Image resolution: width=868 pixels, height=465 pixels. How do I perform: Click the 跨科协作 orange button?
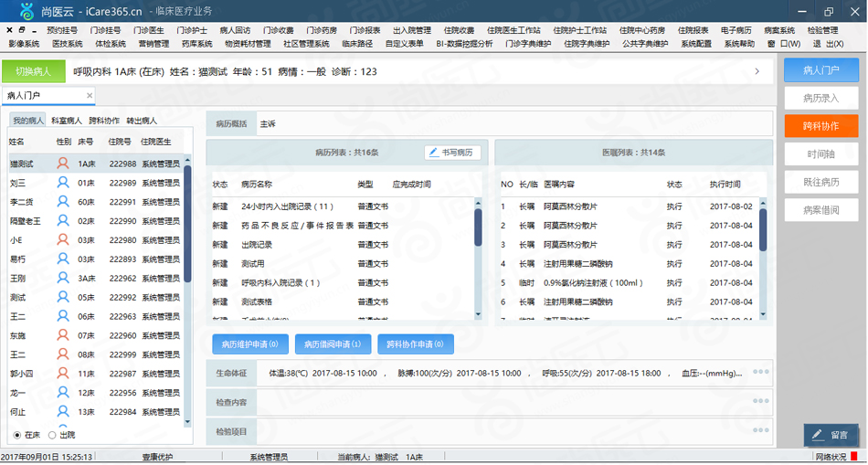(821, 126)
